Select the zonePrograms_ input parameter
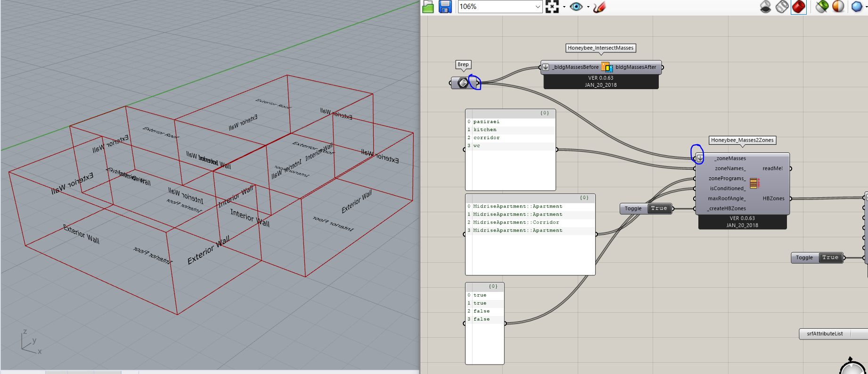This screenshot has height=374, width=868. [727, 178]
